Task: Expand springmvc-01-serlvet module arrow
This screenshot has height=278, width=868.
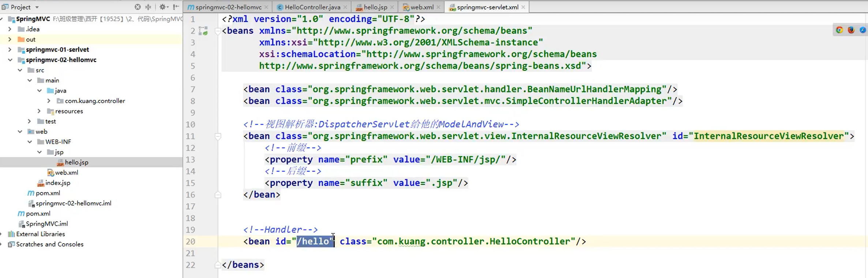Action: 10,50
